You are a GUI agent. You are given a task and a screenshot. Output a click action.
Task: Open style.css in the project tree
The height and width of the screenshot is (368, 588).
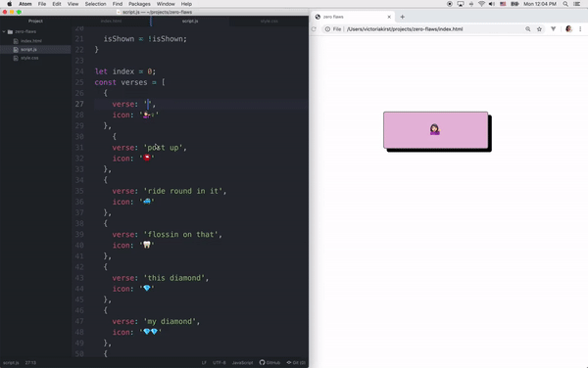[x=29, y=58]
